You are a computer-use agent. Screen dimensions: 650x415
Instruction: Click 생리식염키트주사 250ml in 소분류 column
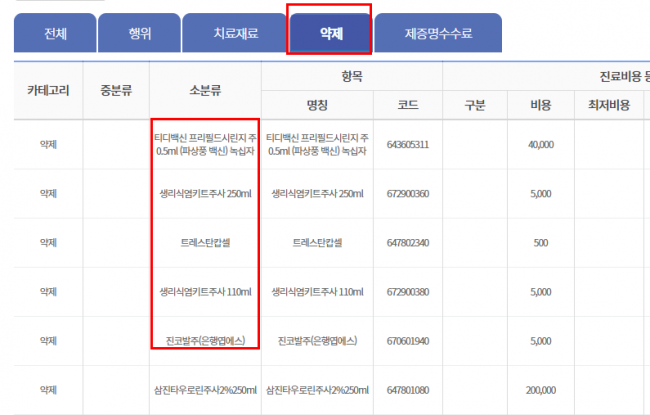pyautogui.click(x=205, y=194)
